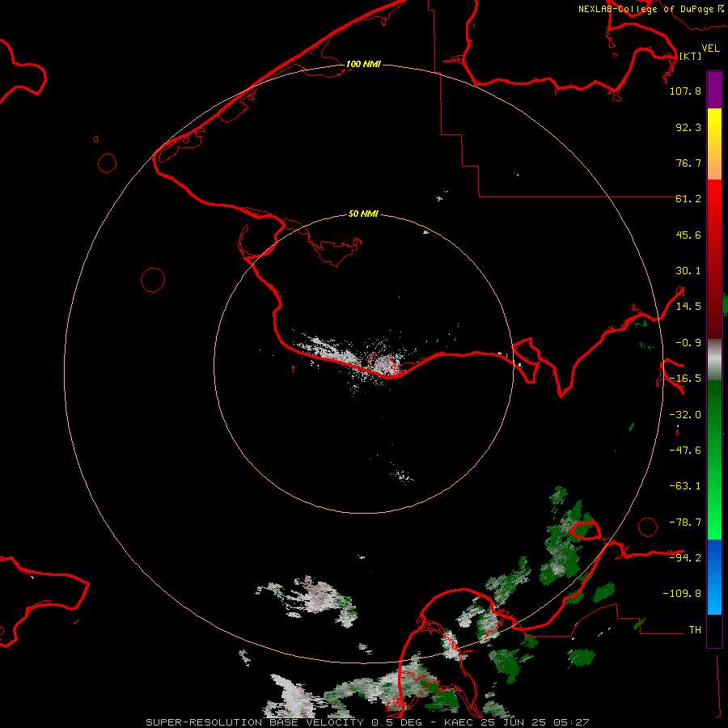Select the 61.2 scale value

click(x=688, y=199)
